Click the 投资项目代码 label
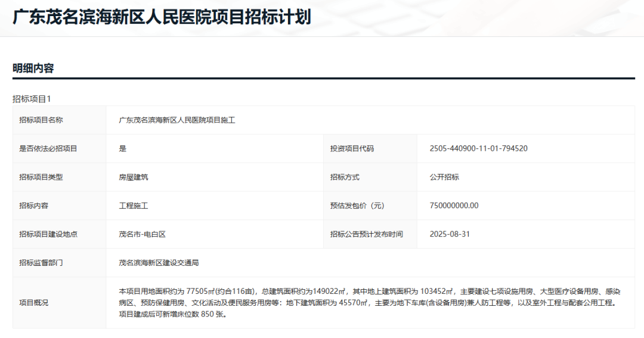This screenshot has width=644, height=338. 352,148
